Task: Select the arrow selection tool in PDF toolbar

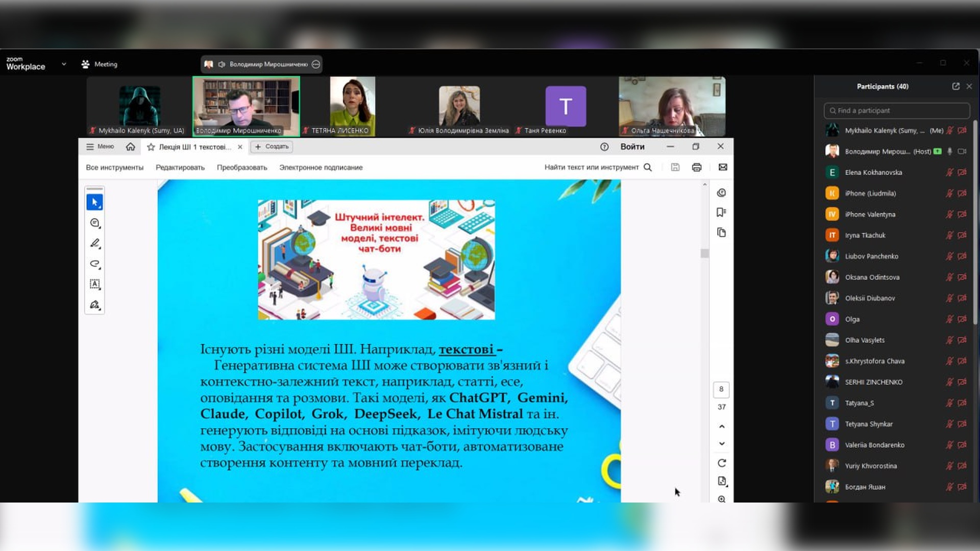Action: tap(94, 202)
